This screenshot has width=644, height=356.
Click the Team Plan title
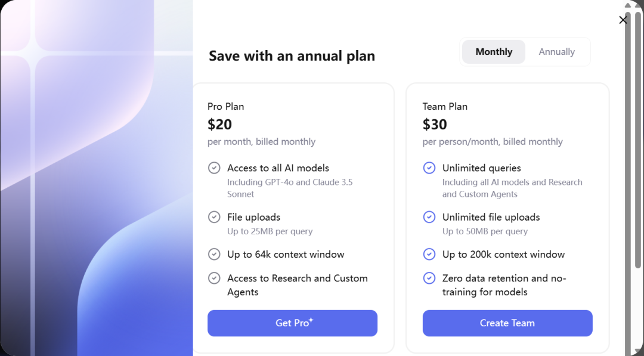[445, 107]
